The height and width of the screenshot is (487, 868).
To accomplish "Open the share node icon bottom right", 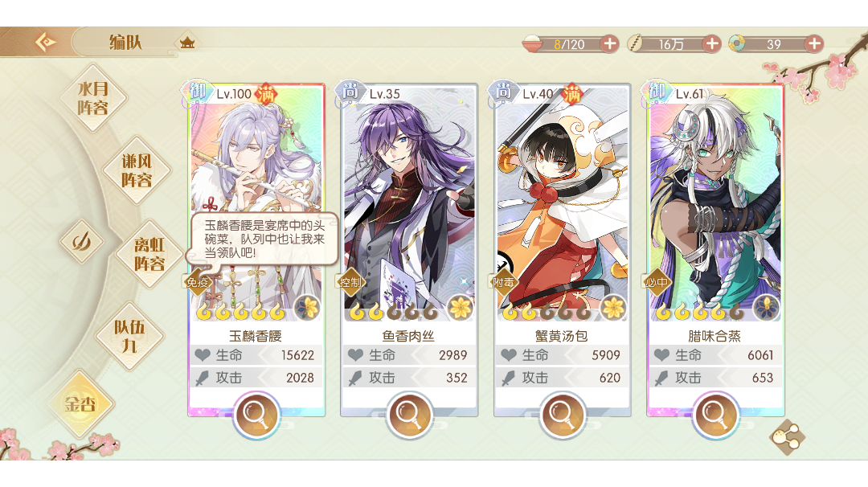I will (x=788, y=437).
